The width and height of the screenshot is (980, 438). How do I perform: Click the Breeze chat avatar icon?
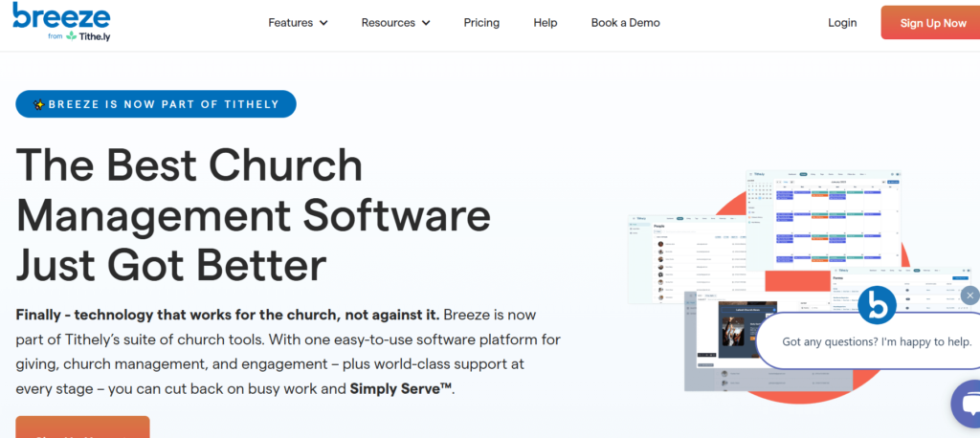click(x=877, y=304)
